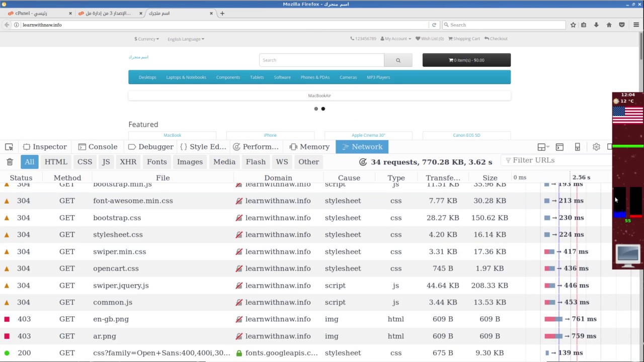Screen dimensions: 644x362
Task: Clear network log with trash icon
Action: point(10,162)
